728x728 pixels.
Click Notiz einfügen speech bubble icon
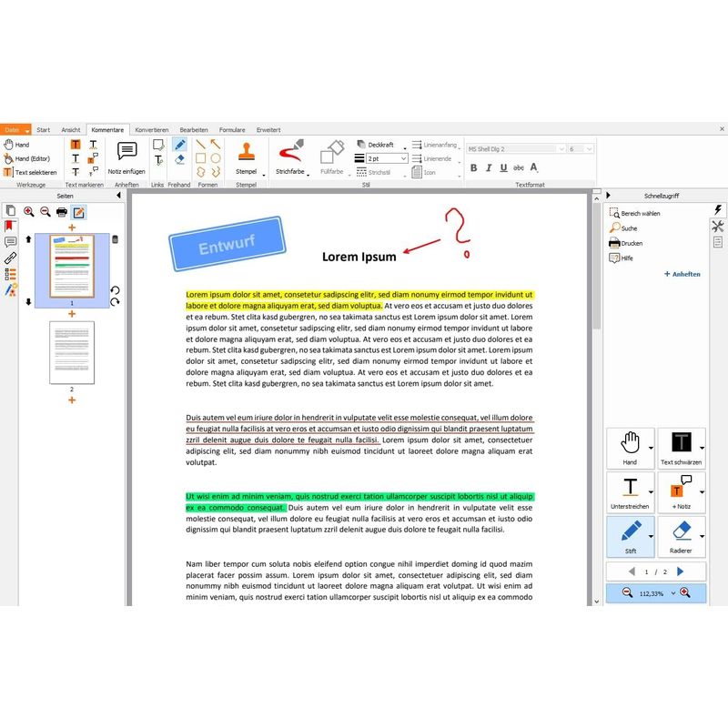(x=126, y=151)
